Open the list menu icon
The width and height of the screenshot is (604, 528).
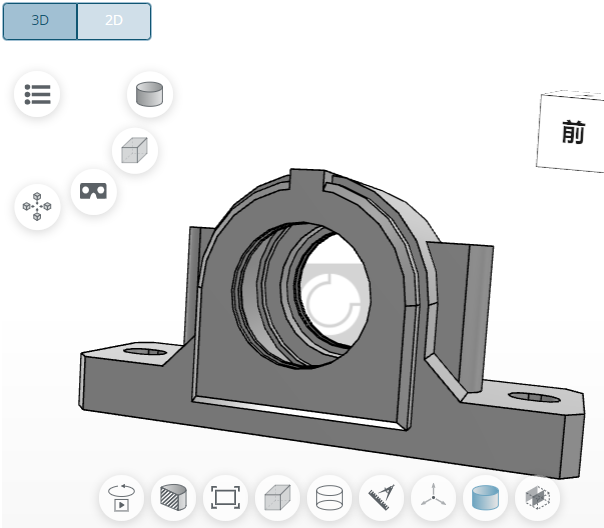(x=37, y=94)
